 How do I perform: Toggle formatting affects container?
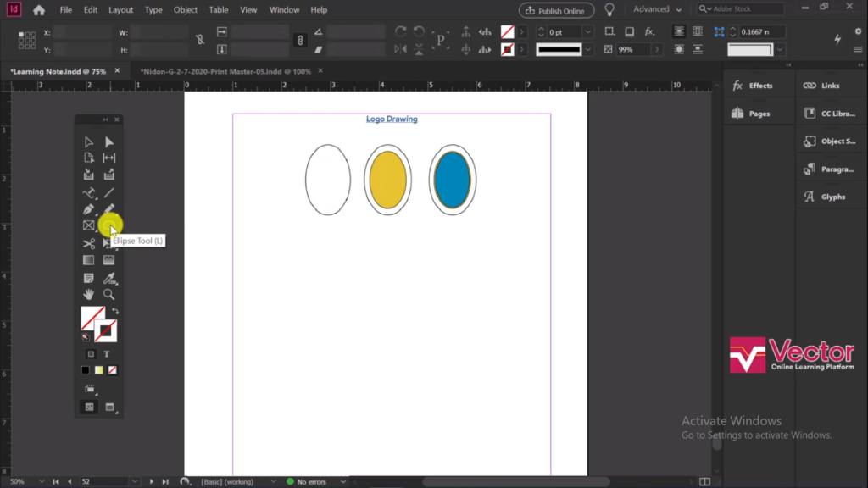[91, 354]
